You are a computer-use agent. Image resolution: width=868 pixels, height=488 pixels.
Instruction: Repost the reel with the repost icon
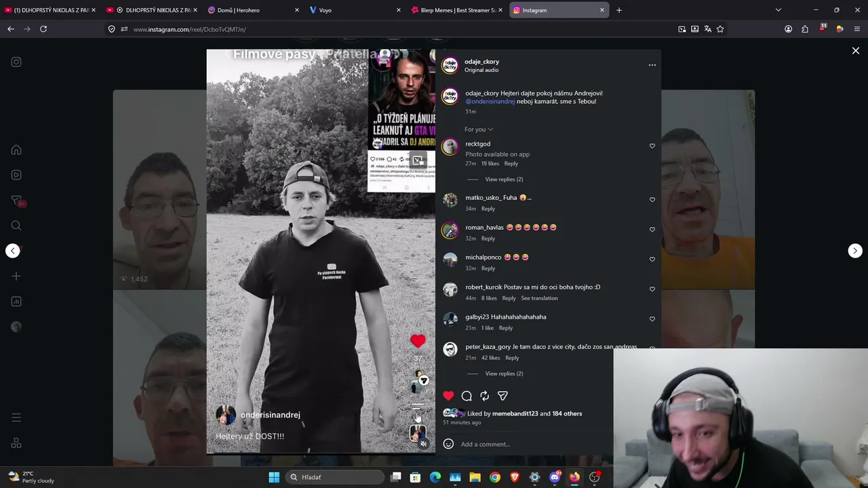pyautogui.click(x=484, y=396)
